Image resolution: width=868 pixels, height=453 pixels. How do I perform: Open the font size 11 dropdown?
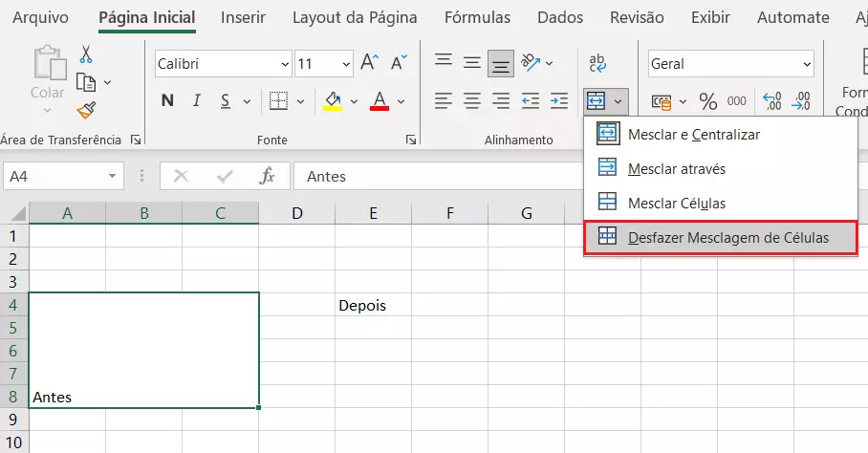pyautogui.click(x=346, y=64)
